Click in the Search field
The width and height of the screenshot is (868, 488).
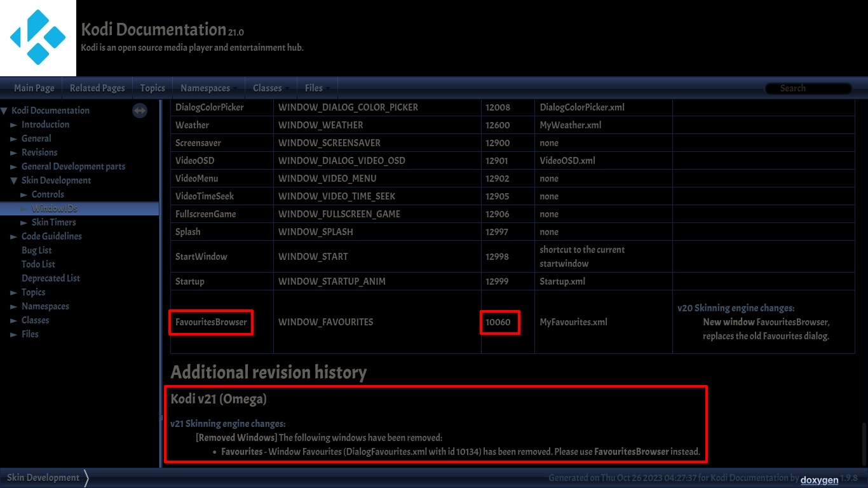(808, 88)
